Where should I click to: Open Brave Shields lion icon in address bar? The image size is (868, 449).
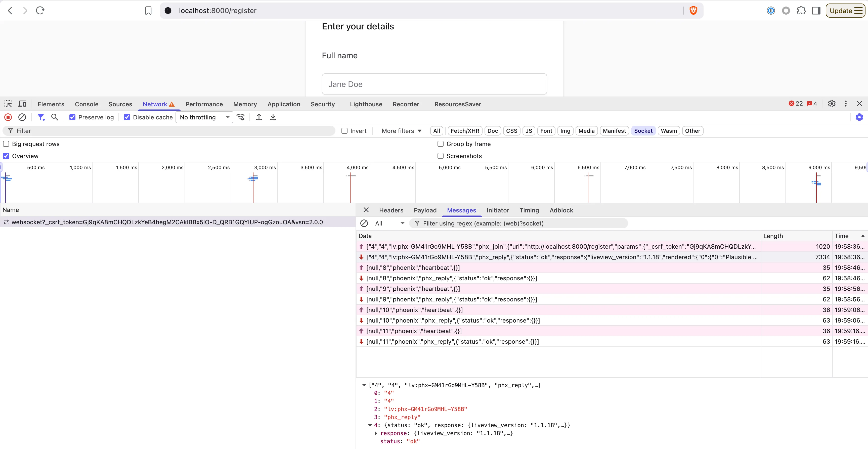point(693,11)
